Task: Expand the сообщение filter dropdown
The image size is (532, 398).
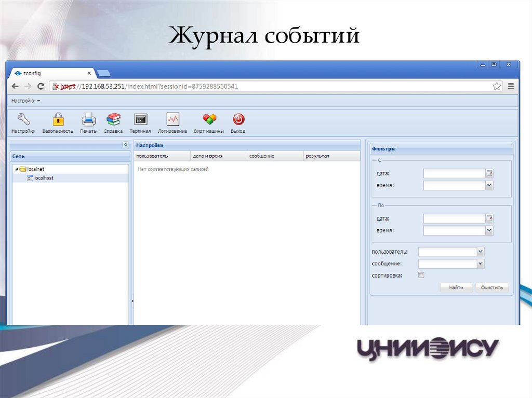Action: (481, 264)
